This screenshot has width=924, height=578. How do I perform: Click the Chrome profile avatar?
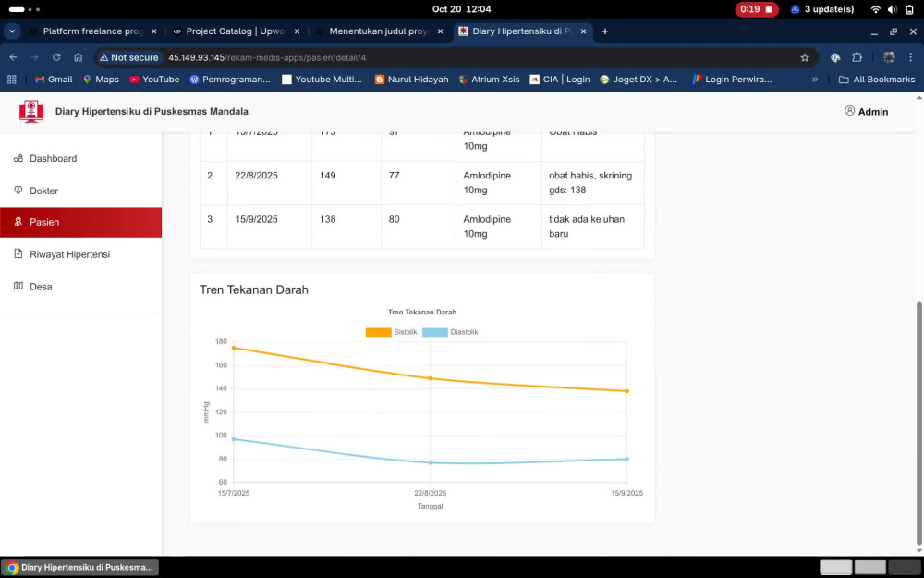point(889,57)
